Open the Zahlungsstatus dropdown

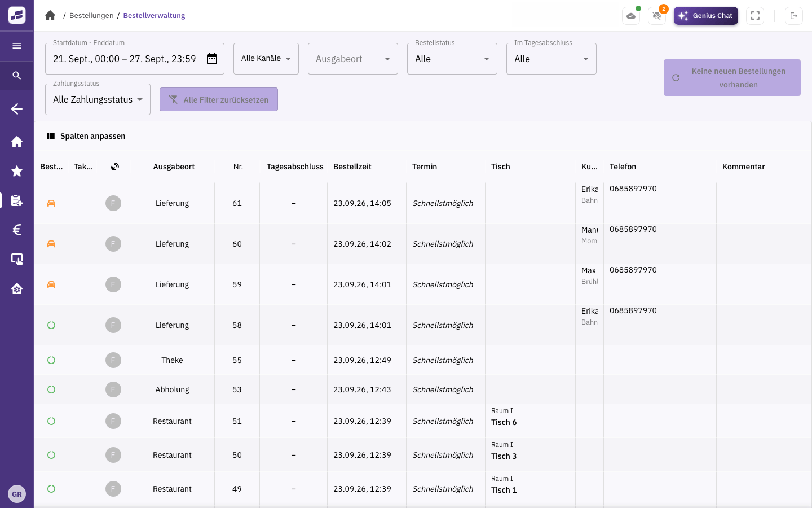click(98, 99)
